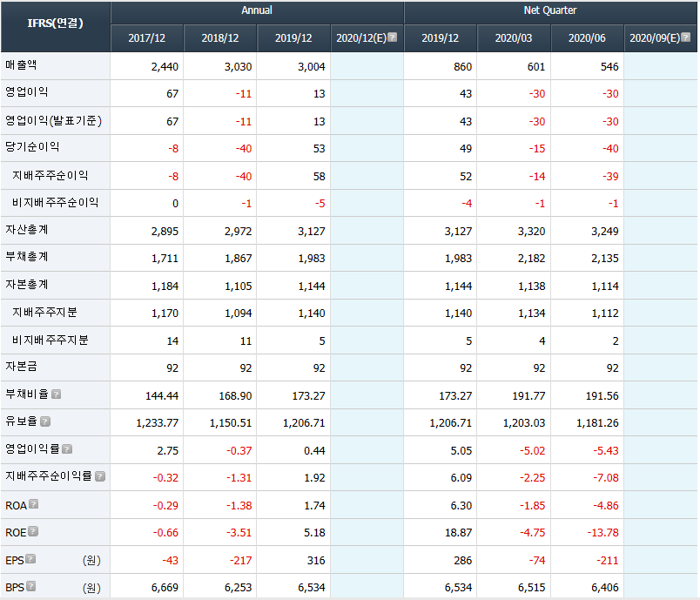Click 영업이익률 value 2.75

168,451
